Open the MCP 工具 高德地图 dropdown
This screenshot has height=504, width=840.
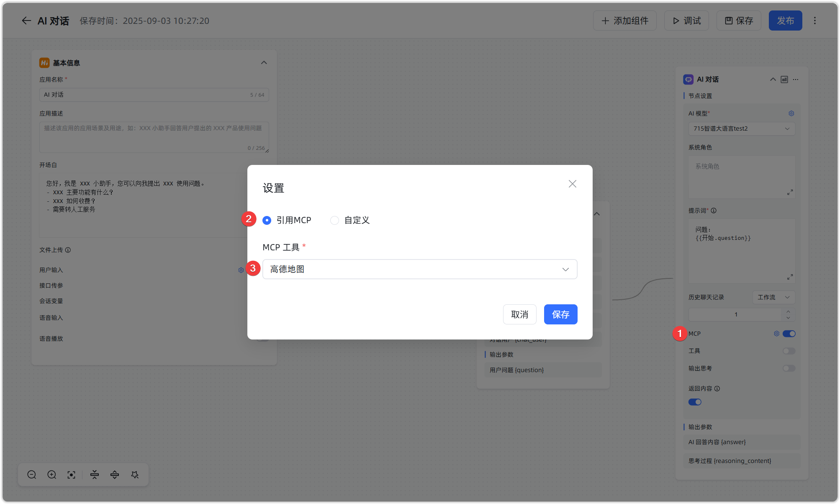pyautogui.click(x=419, y=269)
